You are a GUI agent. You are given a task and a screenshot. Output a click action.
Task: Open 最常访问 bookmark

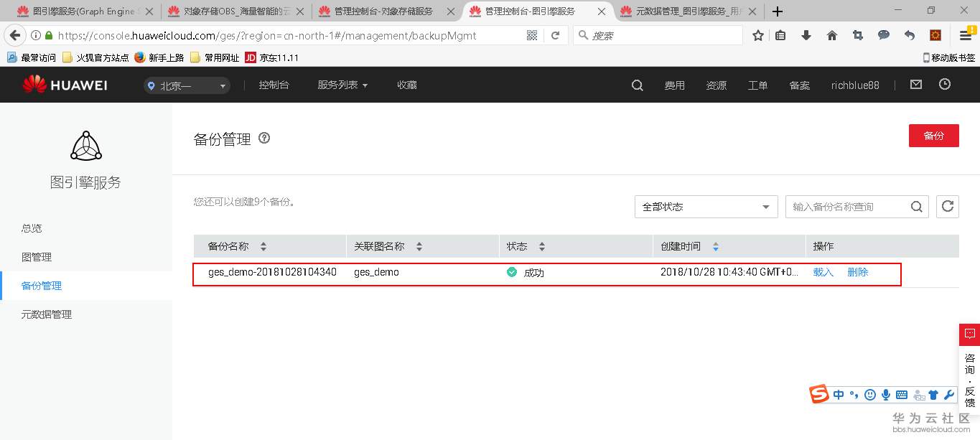(x=32, y=57)
